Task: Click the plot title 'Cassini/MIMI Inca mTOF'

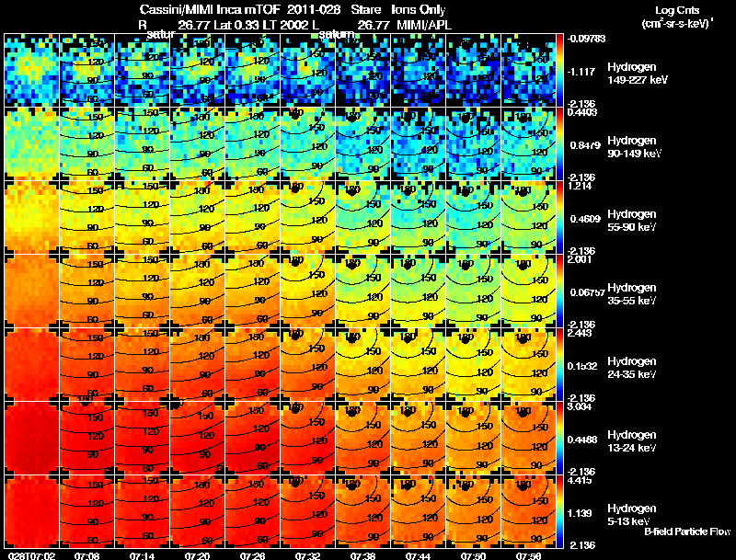Action: [210, 10]
